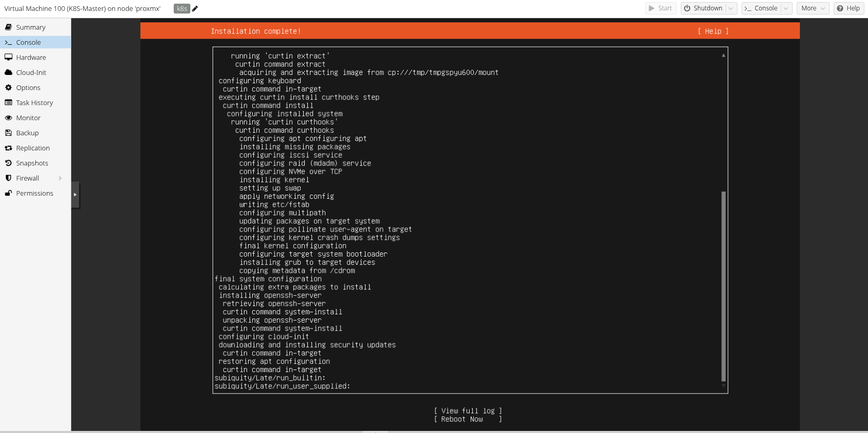Click the power icon on Shutdown button
This screenshot has height=433, width=868.
[x=687, y=8]
